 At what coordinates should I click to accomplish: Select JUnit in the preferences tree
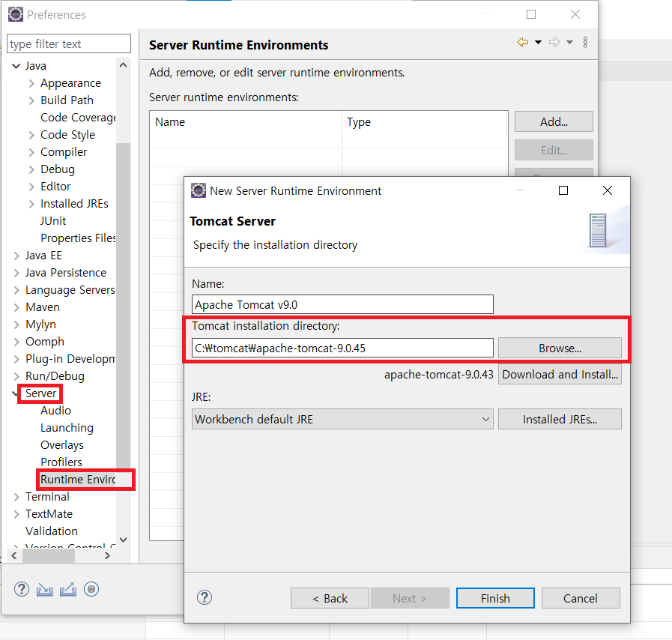point(53,221)
